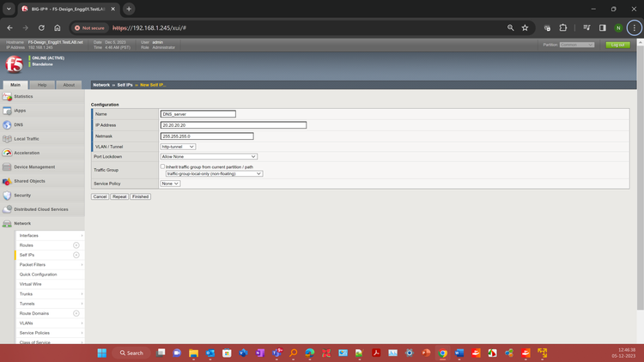Image resolution: width=644 pixels, height=362 pixels.
Task: Click Network breadcrumb link
Action: pos(101,85)
